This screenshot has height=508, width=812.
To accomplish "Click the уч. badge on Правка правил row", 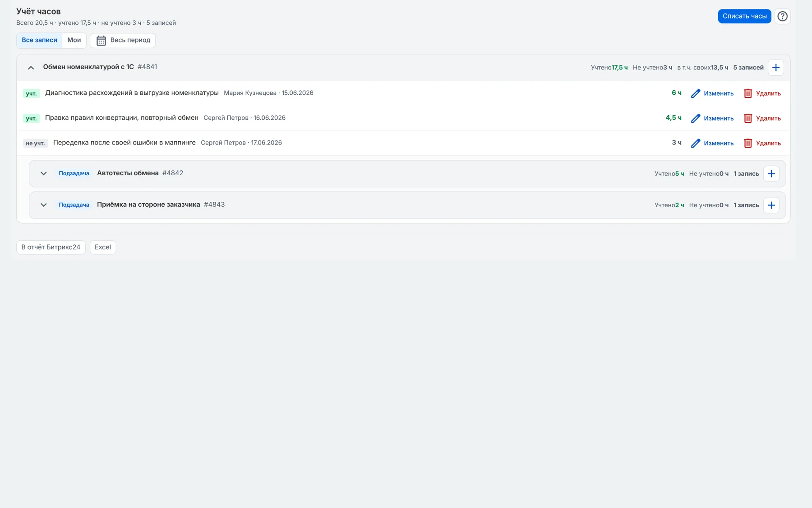I will pos(31,118).
